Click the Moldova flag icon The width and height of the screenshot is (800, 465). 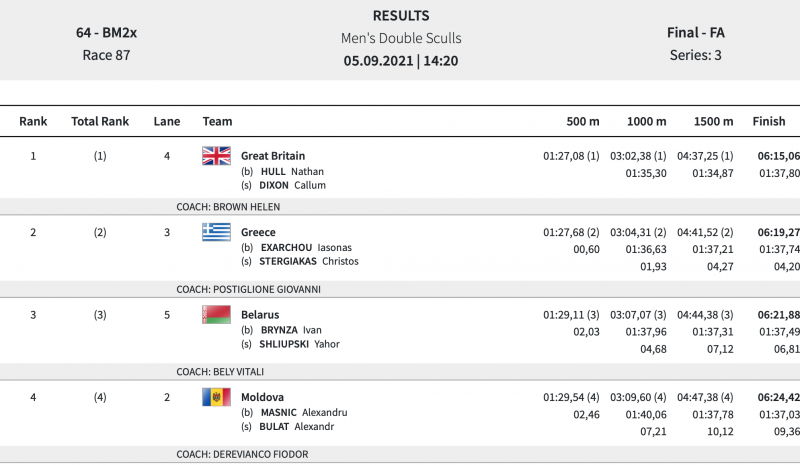pyautogui.click(x=216, y=397)
